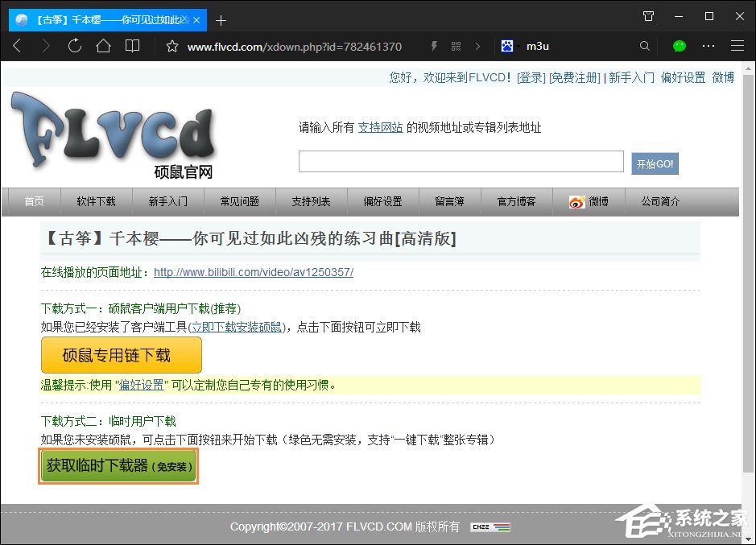This screenshot has height=545, width=756.
Task: Open the 软件下载 menu item
Action: click(96, 201)
